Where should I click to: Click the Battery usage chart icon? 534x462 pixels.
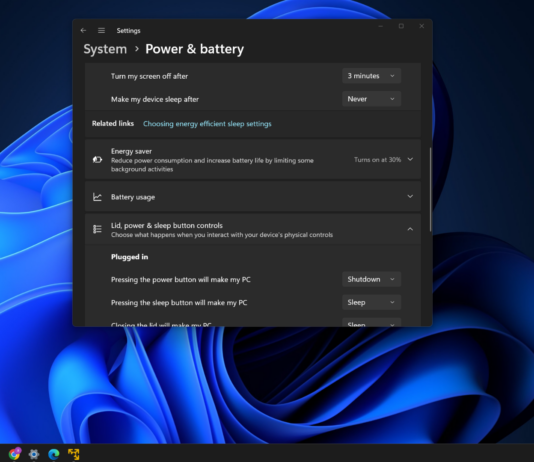click(x=97, y=197)
